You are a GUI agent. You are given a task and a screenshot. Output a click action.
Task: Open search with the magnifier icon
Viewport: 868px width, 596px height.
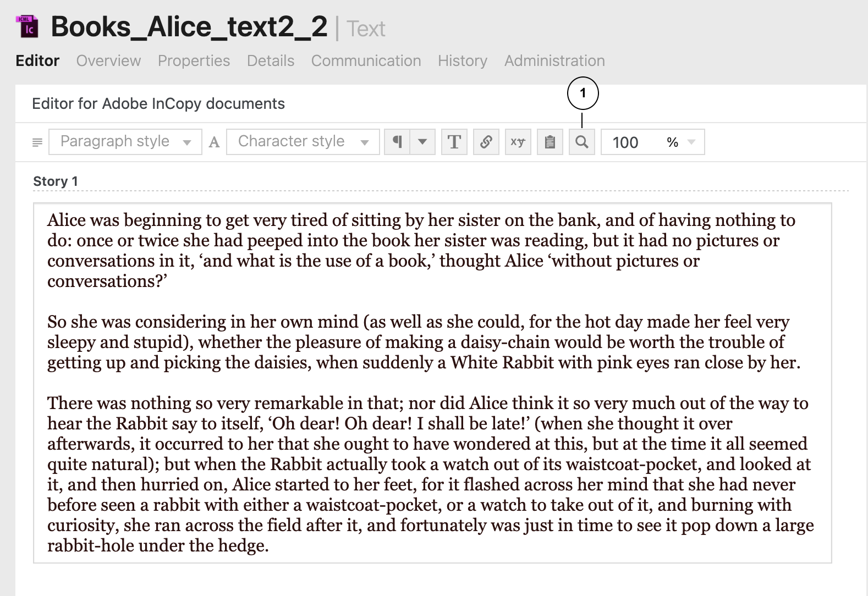coord(581,142)
